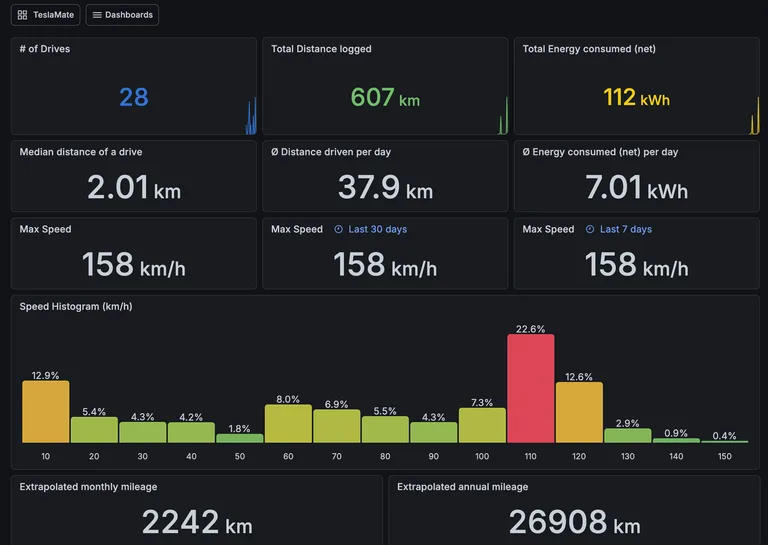Select the # of Drives panel title
This screenshot has width=768, height=545.
(45, 49)
